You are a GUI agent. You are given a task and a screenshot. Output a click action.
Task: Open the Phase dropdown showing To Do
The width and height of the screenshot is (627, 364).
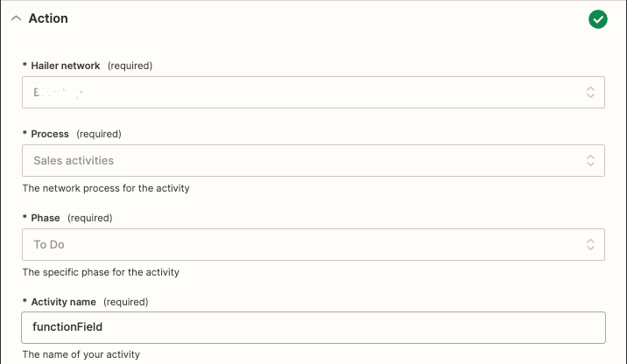point(313,244)
